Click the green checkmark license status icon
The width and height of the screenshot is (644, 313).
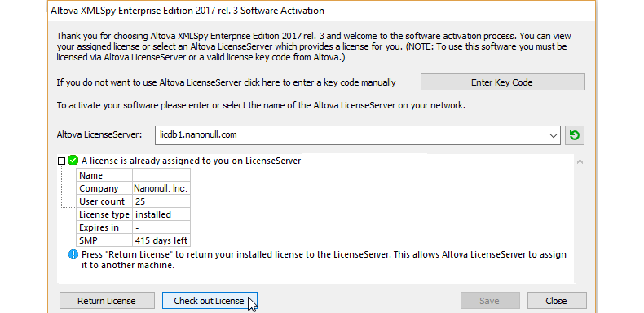point(73,161)
